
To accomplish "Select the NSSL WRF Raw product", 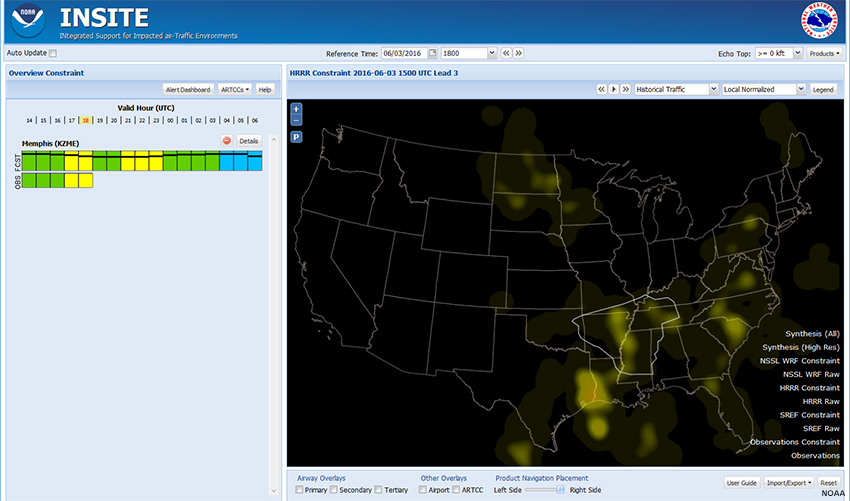I will tap(811, 375).
